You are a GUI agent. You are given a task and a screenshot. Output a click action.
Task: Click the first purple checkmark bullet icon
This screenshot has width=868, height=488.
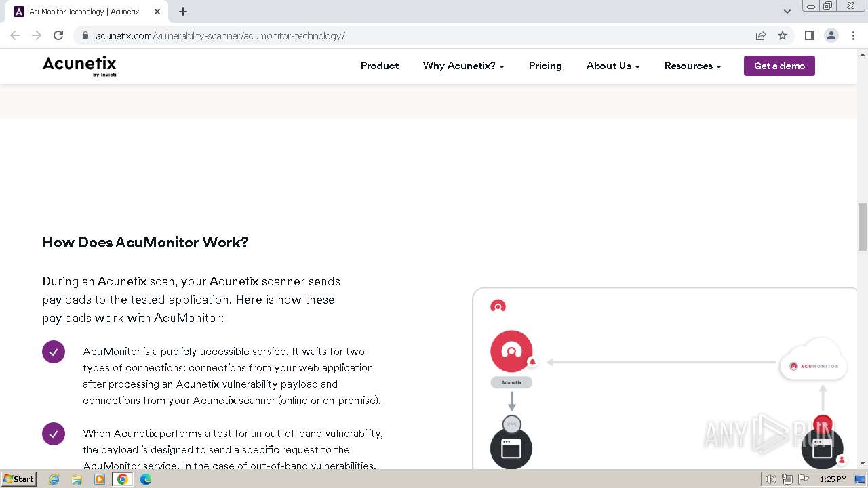pos(54,352)
